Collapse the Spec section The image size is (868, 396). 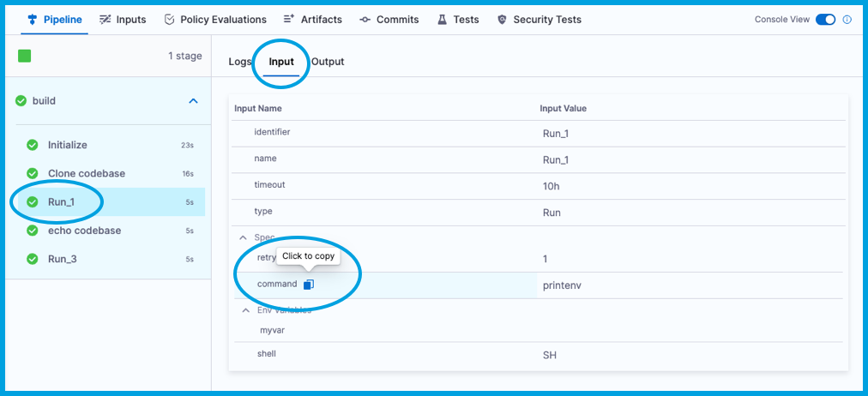coord(243,237)
